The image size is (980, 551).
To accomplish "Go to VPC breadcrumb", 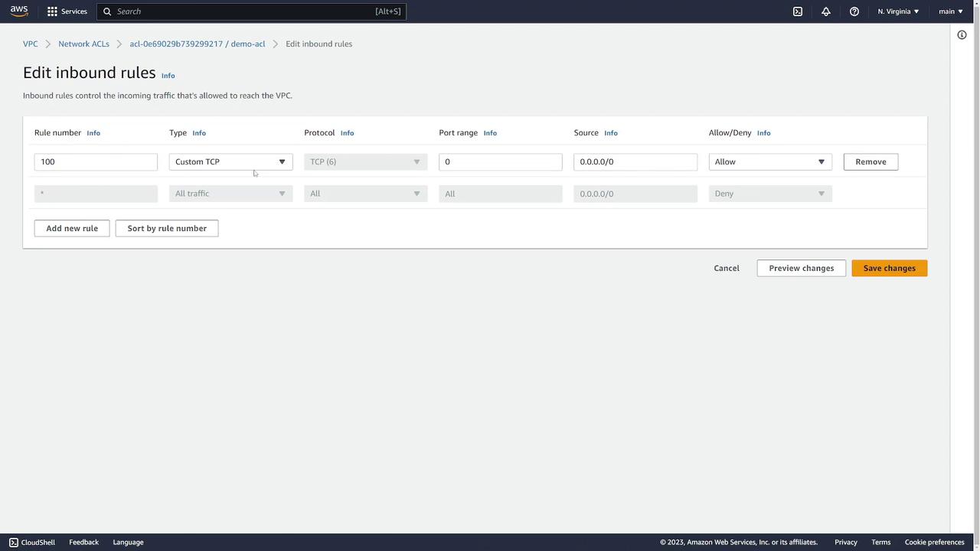I will click(30, 44).
